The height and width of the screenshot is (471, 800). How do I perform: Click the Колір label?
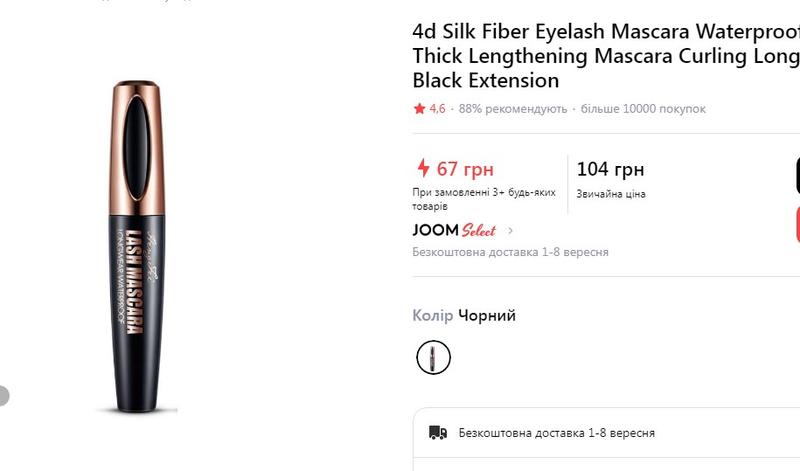tap(432, 315)
